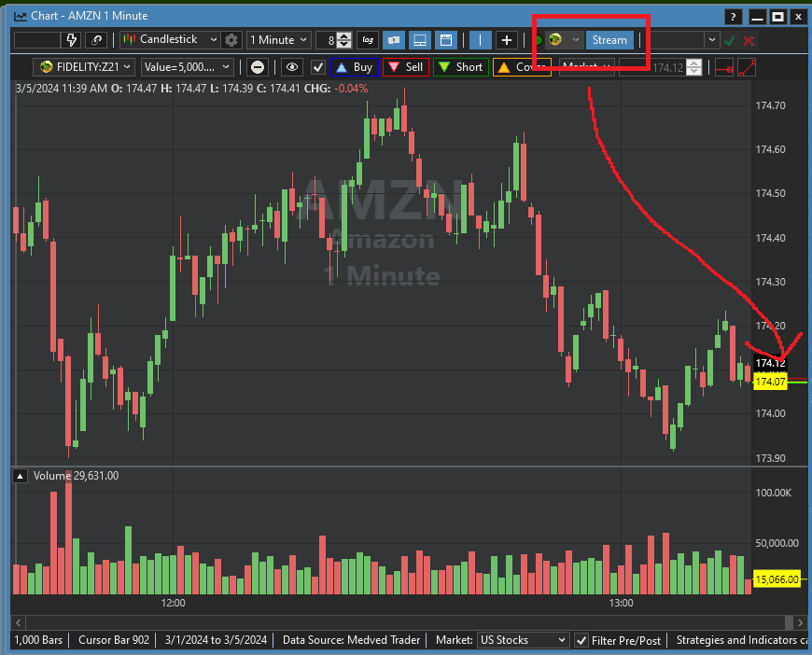This screenshot has width=812, height=655.
Task: Select the red horizontal line drawing tool
Action: (724, 67)
